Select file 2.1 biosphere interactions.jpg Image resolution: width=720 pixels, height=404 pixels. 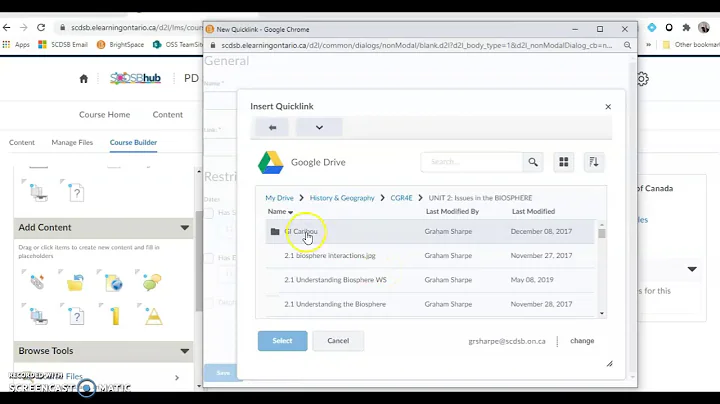point(330,256)
